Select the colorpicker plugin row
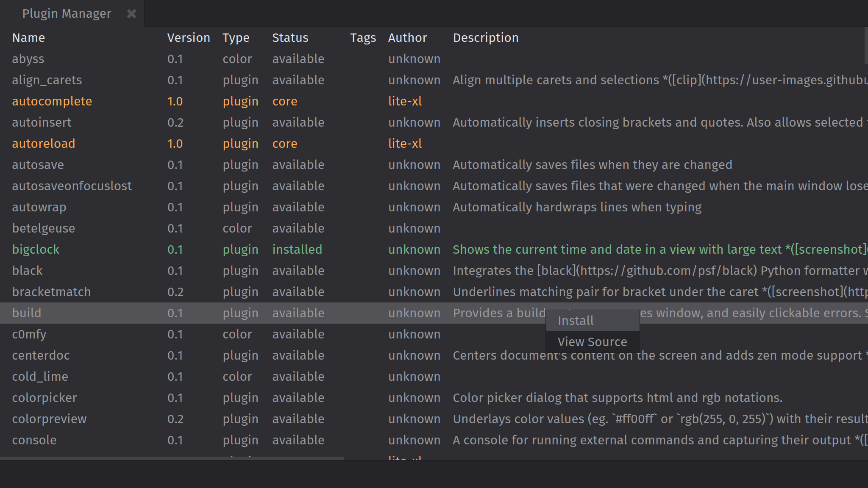This screenshot has height=488, width=868. 434,398
